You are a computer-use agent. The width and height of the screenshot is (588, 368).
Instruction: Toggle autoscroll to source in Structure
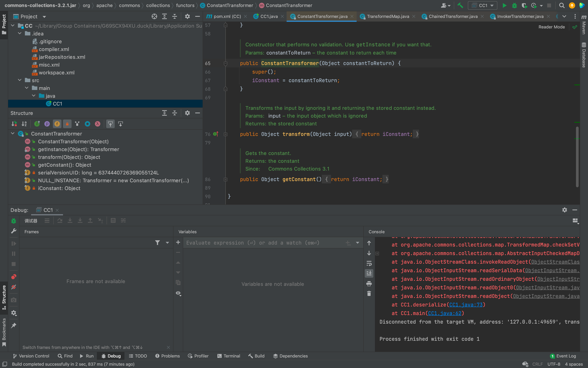tap(110, 124)
